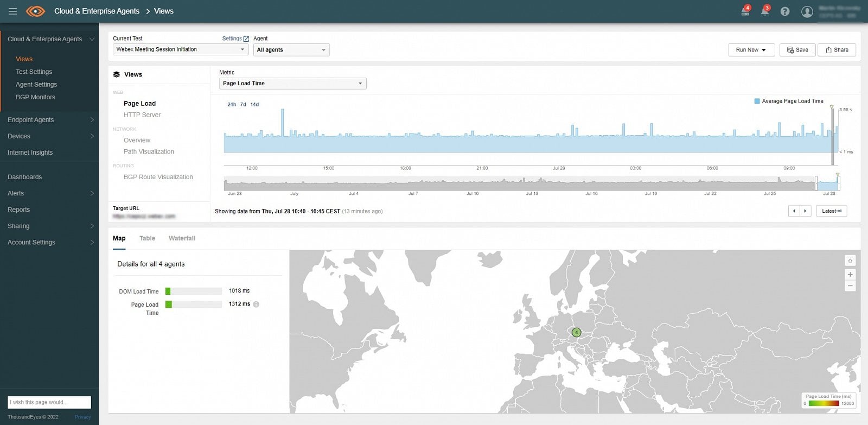Click the Share button
868x425 pixels.
tap(837, 50)
